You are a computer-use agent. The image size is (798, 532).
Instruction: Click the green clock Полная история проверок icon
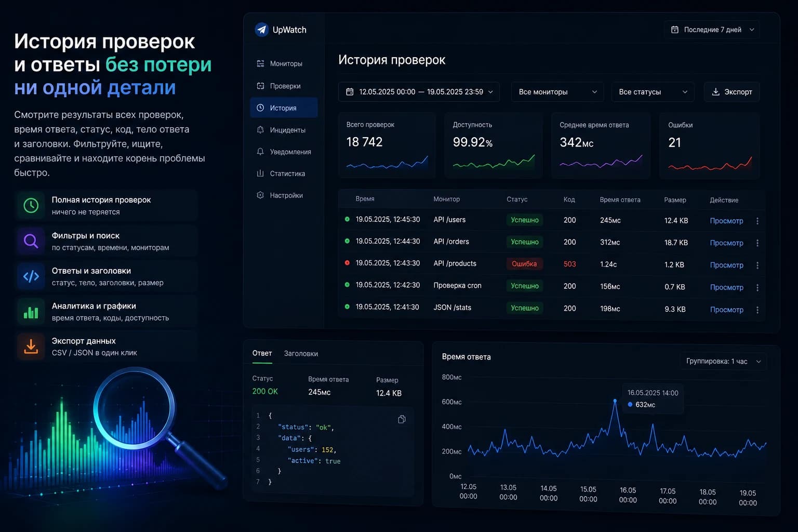coord(31,206)
